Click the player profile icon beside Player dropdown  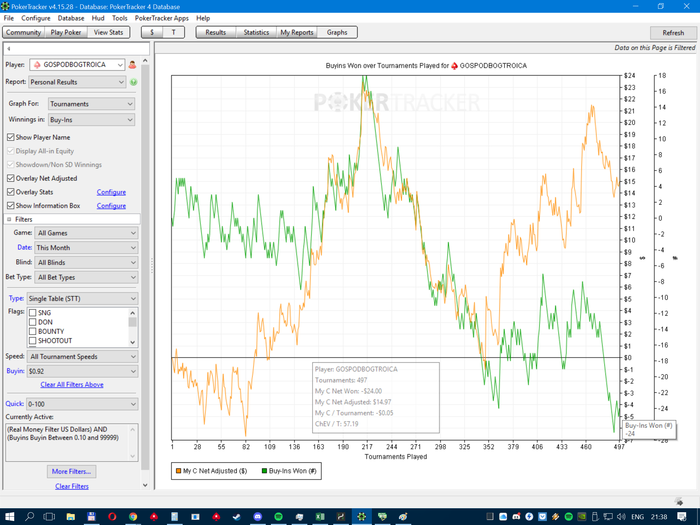[132, 65]
